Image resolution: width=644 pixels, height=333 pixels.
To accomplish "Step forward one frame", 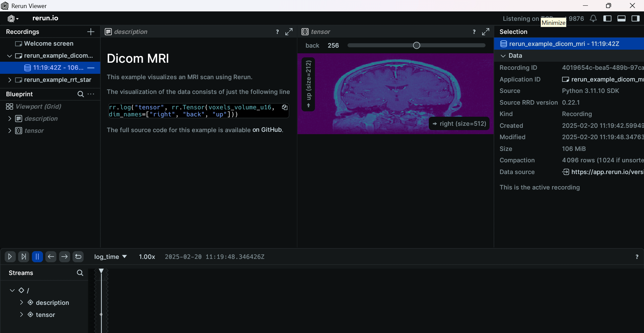I will coord(64,257).
